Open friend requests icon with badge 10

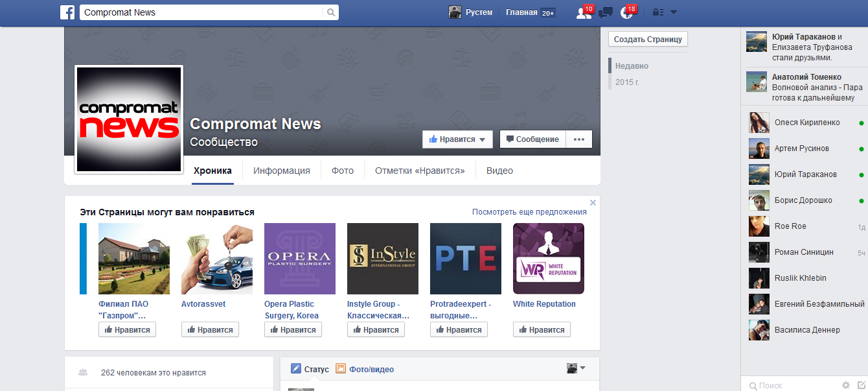pyautogui.click(x=583, y=12)
